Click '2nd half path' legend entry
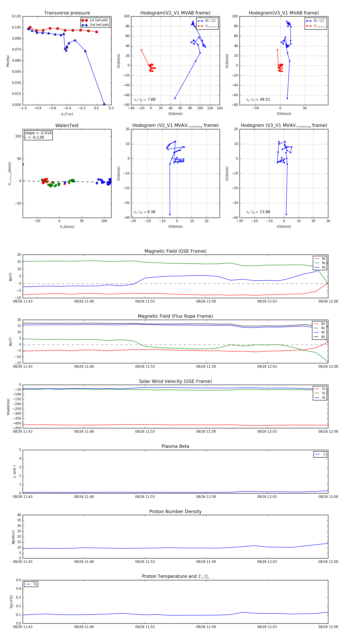351x644 pixels. coord(95,25)
